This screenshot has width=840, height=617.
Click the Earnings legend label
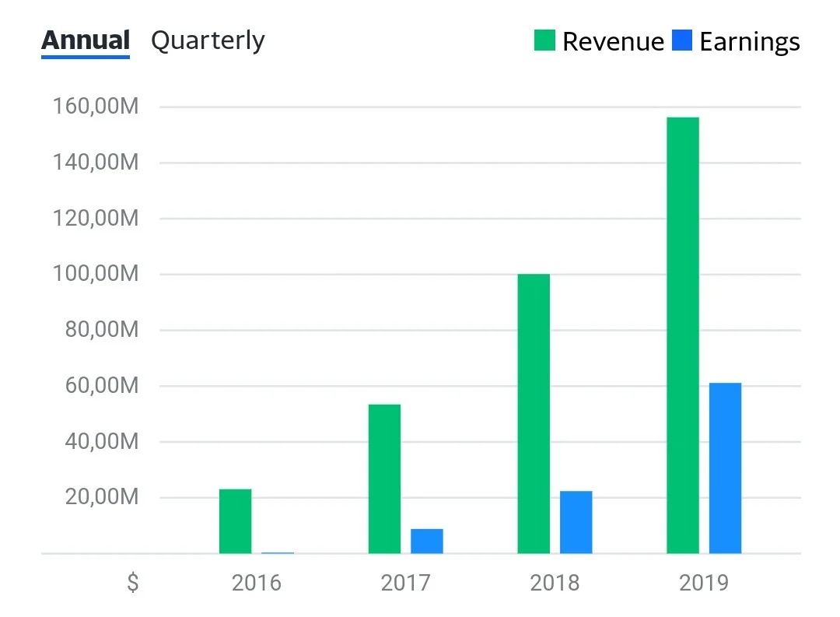(x=750, y=42)
